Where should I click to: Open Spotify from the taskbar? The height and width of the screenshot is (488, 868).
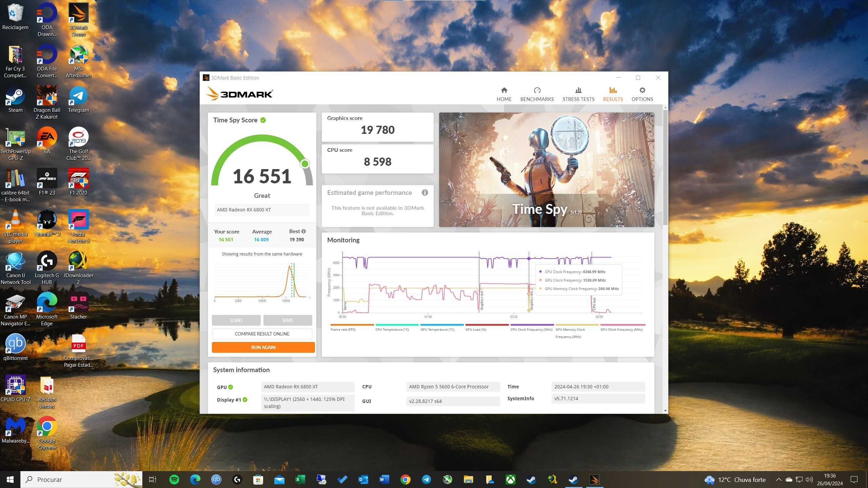pos(174,480)
